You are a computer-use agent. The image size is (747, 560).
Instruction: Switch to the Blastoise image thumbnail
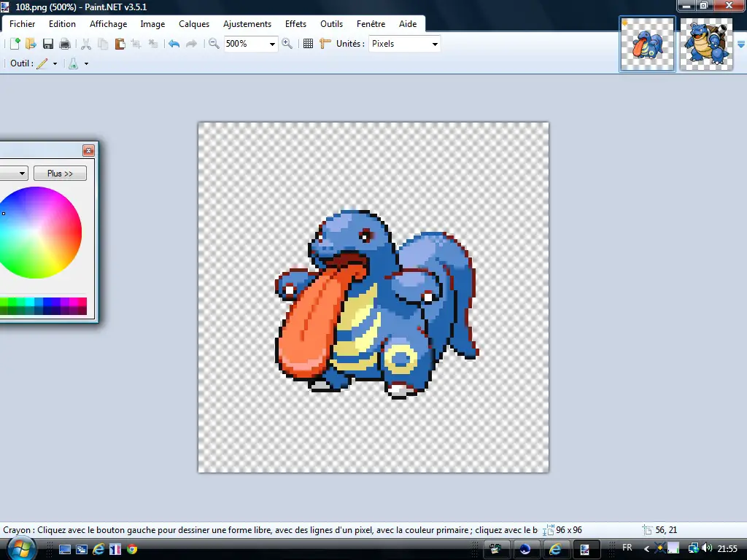tap(706, 44)
